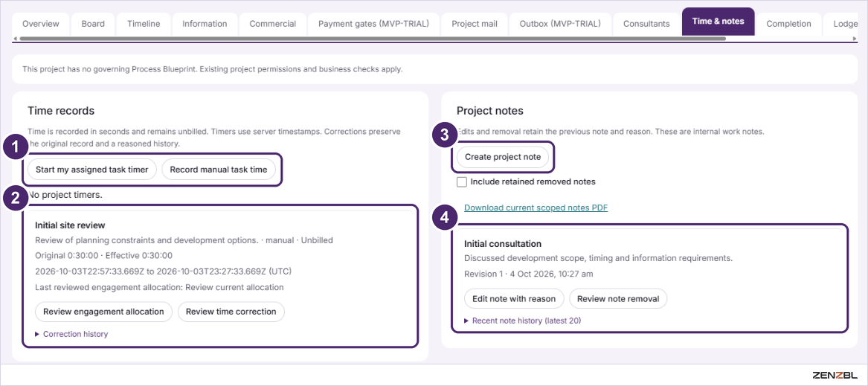Switch to Project mail tab
The height and width of the screenshot is (386, 868).
point(475,24)
